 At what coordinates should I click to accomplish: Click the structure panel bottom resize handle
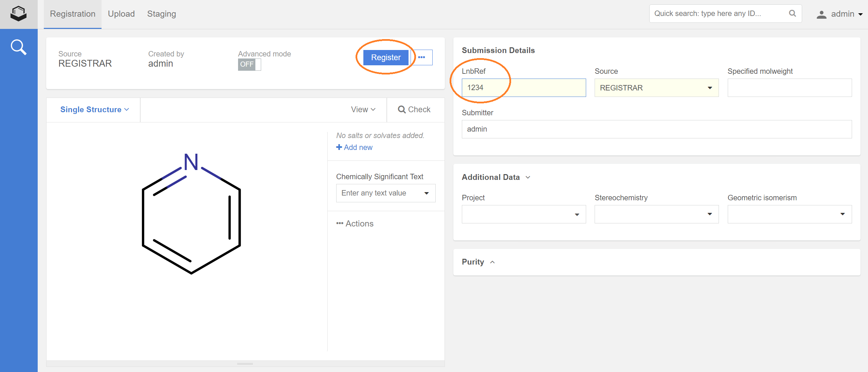[x=245, y=363]
